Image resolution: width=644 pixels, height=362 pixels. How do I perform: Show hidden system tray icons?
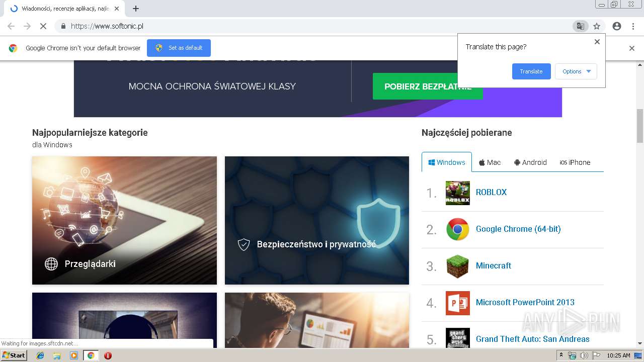[561, 355]
